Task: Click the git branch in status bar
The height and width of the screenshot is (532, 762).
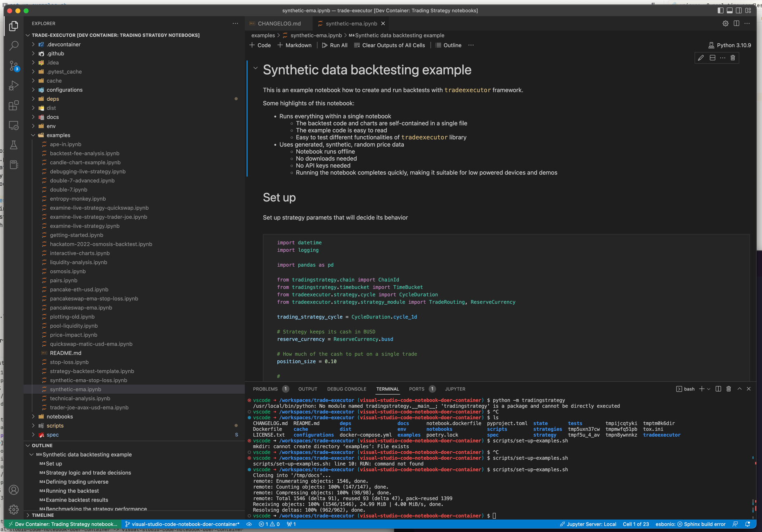Action: (182, 524)
